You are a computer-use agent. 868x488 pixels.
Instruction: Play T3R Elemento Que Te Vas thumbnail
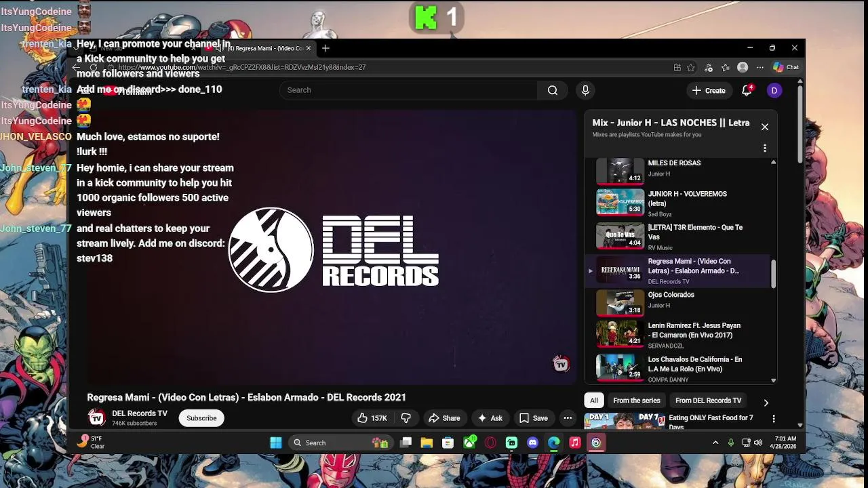point(620,235)
